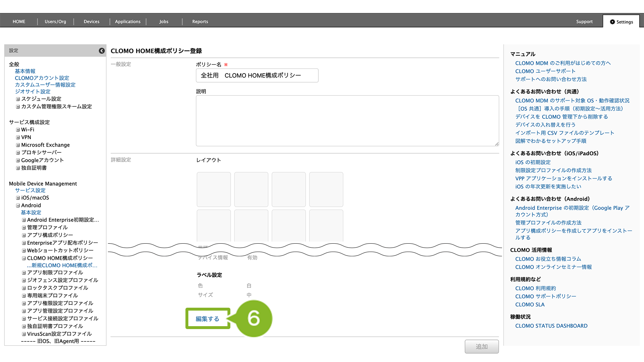Expand the Googleアカウント tree node
This screenshot has width=644, height=362.
point(18,160)
